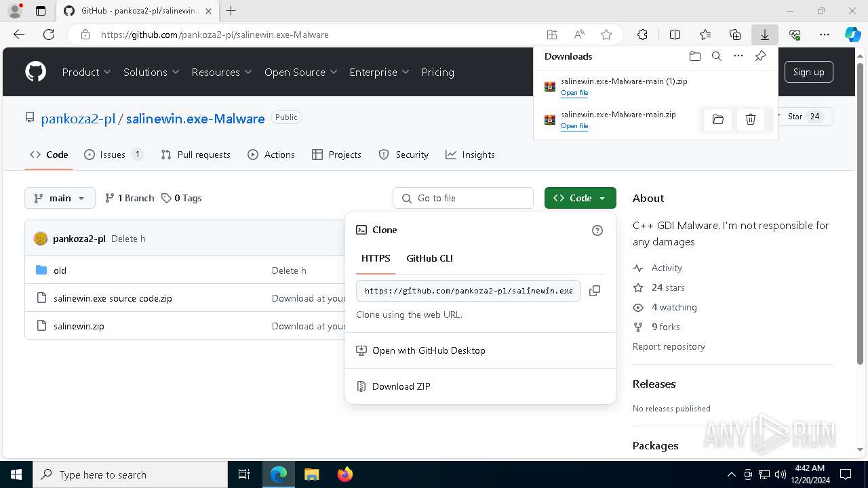Expand the Product menu
868x488 pixels.
click(x=86, y=73)
